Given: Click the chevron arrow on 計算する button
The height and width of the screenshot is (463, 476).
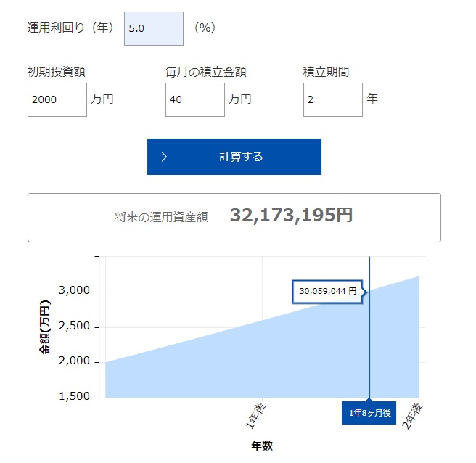Looking at the screenshot, I should coord(165,157).
